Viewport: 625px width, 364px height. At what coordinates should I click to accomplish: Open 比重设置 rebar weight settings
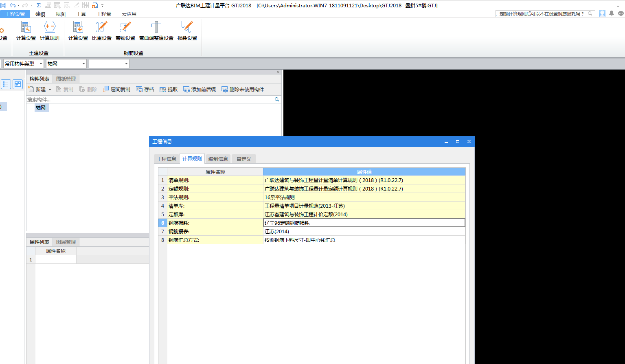(102, 31)
